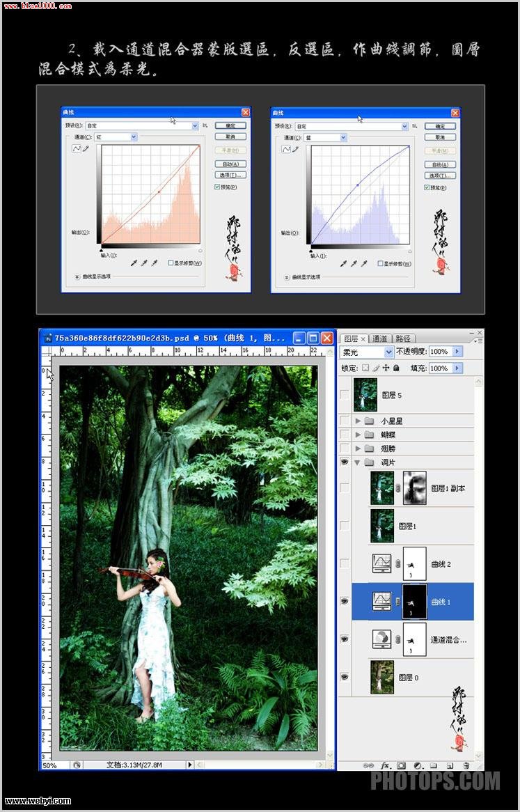Pick black point eyedropper in blue-channel Curves dialog

tap(344, 264)
